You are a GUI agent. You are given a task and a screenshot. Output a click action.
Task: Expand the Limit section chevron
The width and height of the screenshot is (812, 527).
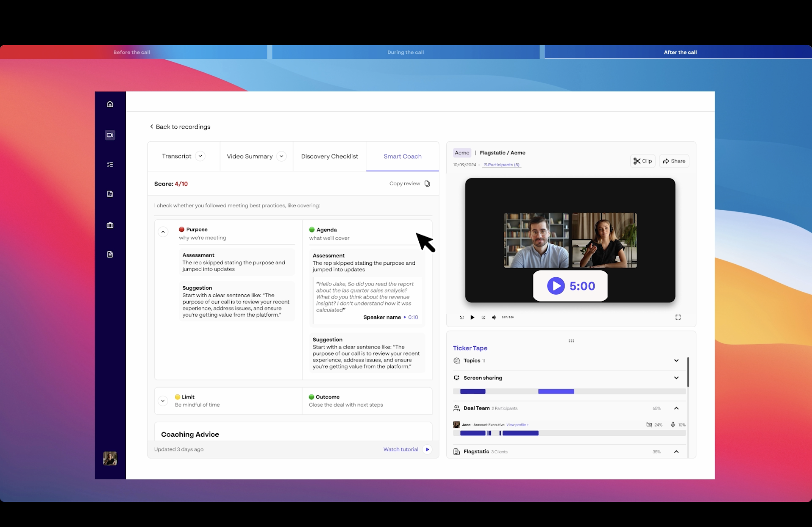click(x=163, y=401)
